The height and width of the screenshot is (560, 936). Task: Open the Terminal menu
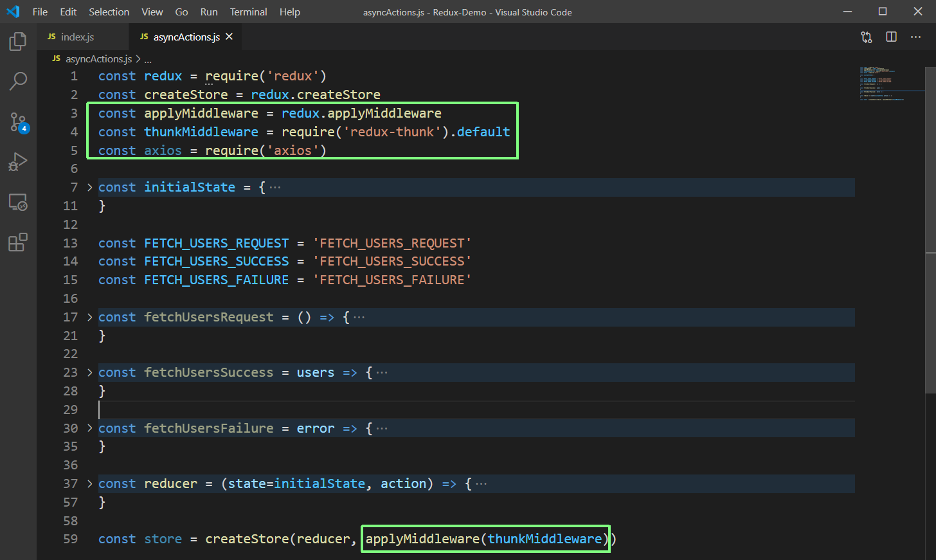[248, 12]
